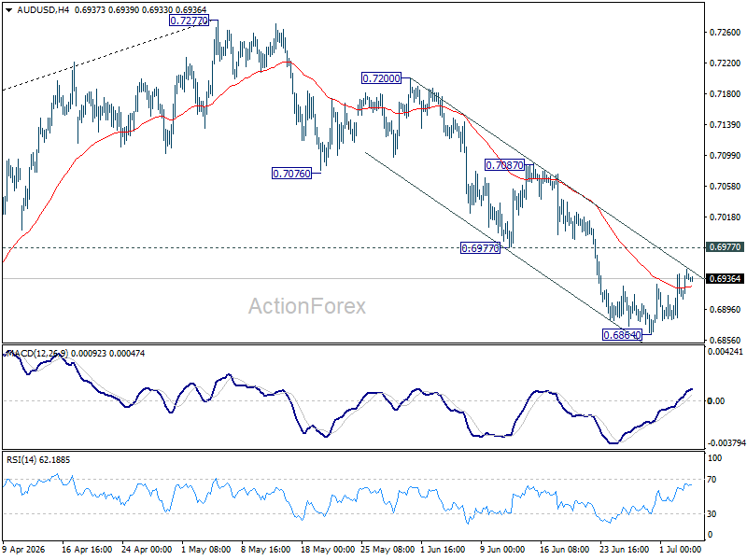Click the 1 May 08:00 date label
747x560 pixels.
(206, 549)
